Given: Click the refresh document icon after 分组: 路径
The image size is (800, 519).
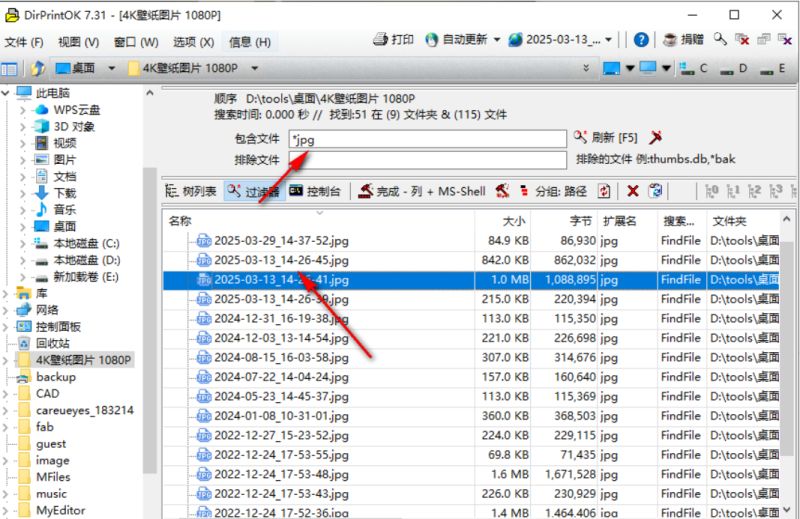Looking at the screenshot, I should (x=604, y=191).
